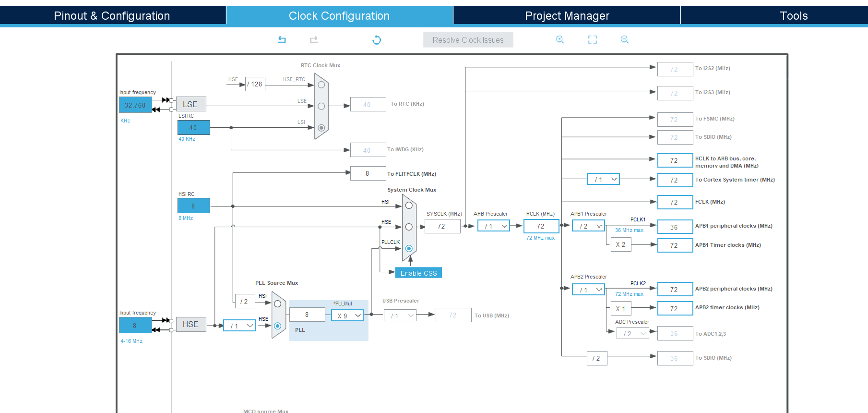Open the ADC Prescaler dropdown
The height and width of the screenshot is (413, 868).
click(632, 333)
